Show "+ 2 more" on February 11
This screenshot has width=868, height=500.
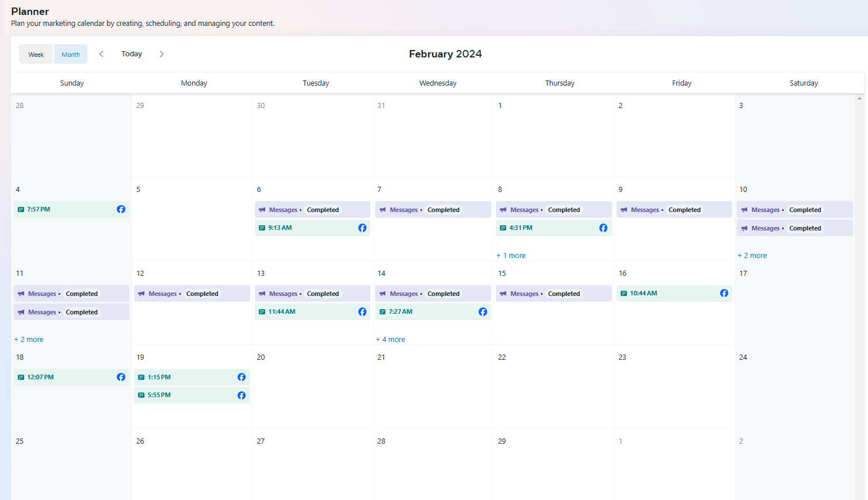coord(29,340)
